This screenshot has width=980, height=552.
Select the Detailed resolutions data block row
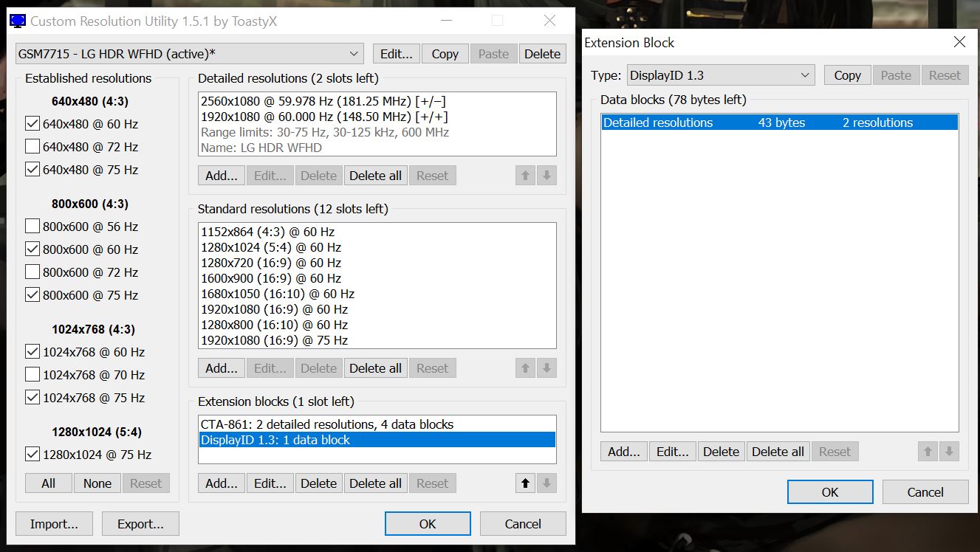tap(779, 123)
